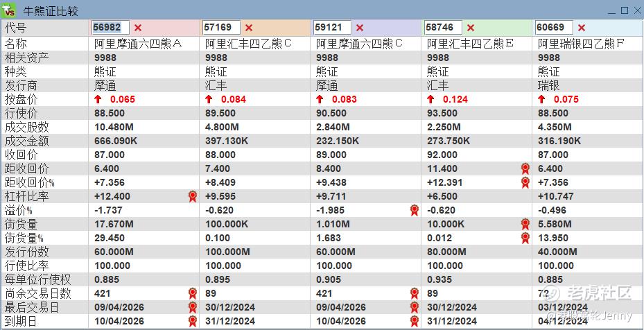Click distance percent value +9.438
The width and height of the screenshot is (644, 330).
coord(331,182)
